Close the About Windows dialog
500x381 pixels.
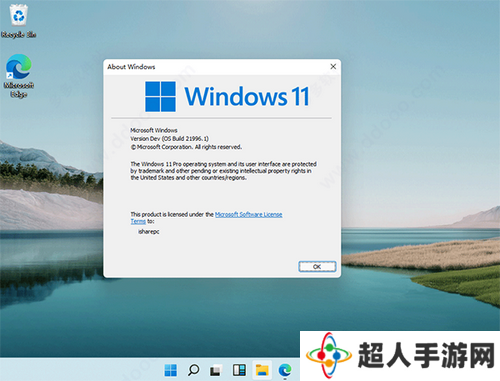coord(333,67)
